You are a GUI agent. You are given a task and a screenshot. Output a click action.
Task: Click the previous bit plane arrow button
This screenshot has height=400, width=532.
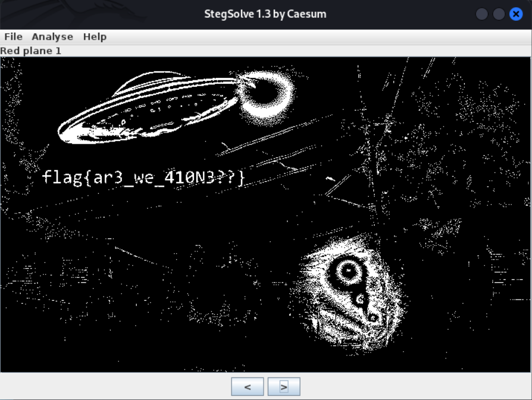247,386
